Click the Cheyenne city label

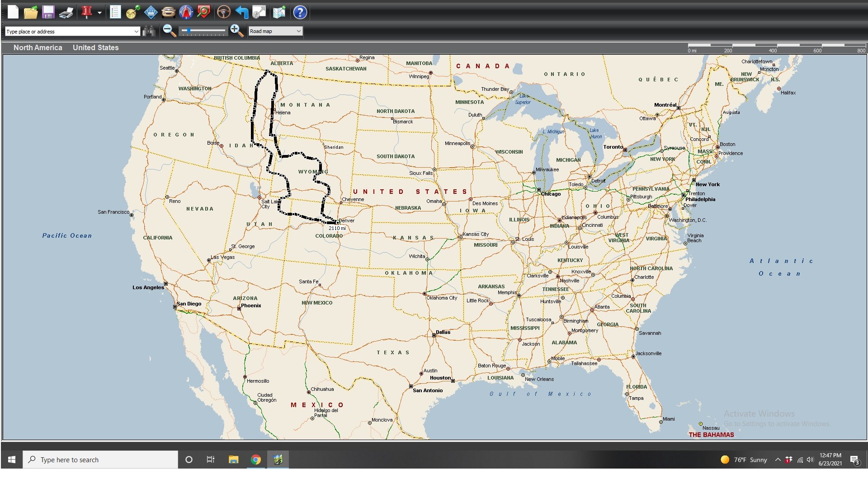tap(353, 199)
